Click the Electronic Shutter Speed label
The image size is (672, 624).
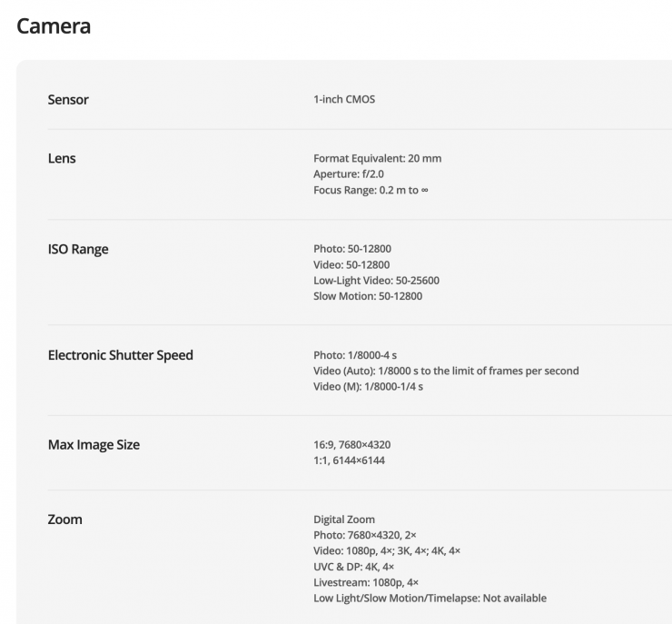click(x=120, y=355)
